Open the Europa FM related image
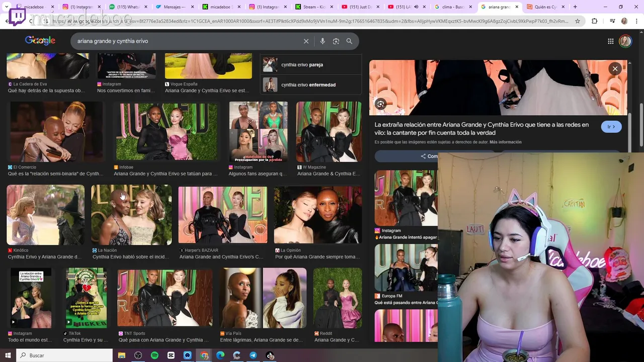Screen dimensions: 644x362 click(x=406, y=267)
